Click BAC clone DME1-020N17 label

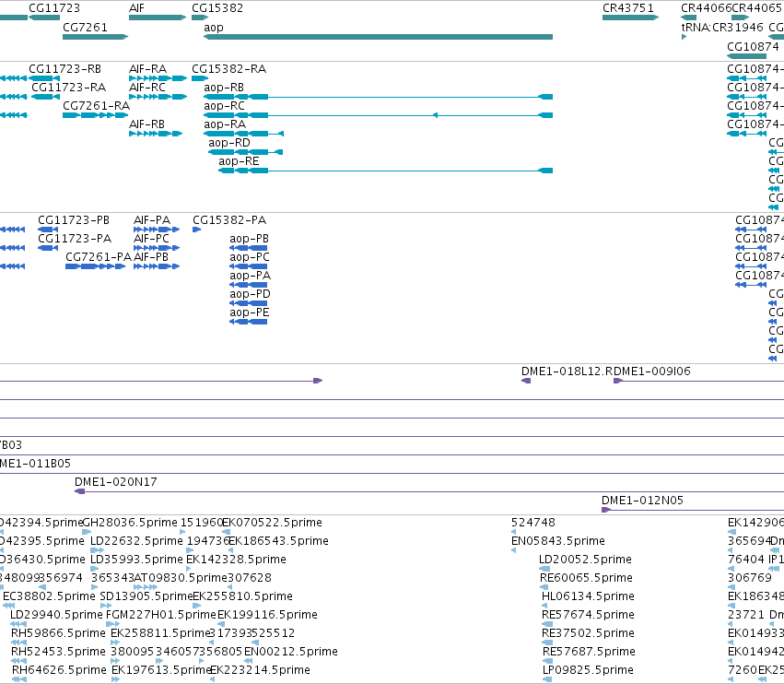(x=115, y=482)
